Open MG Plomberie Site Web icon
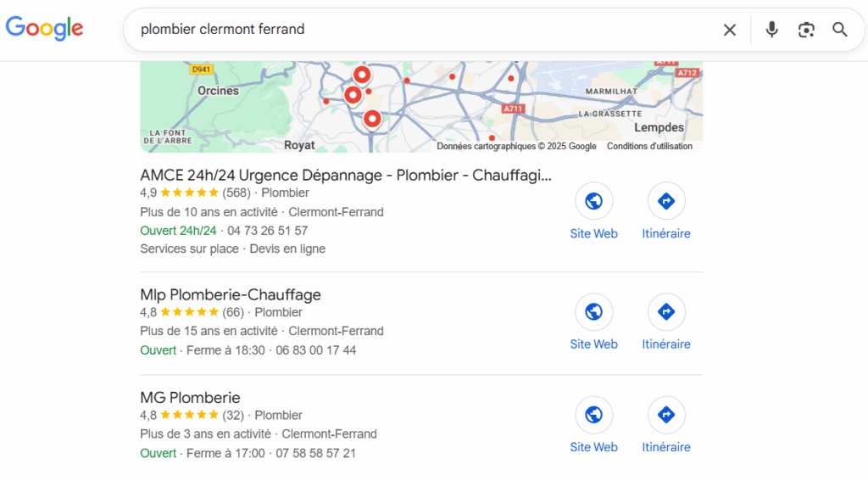868x481 pixels. [x=593, y=415]
